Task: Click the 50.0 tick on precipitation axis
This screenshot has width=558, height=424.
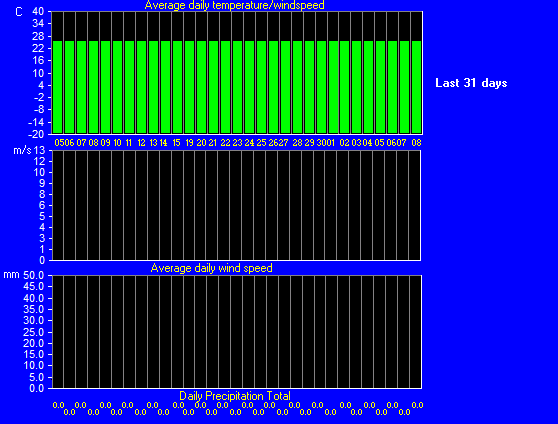Action: [33, 275]
